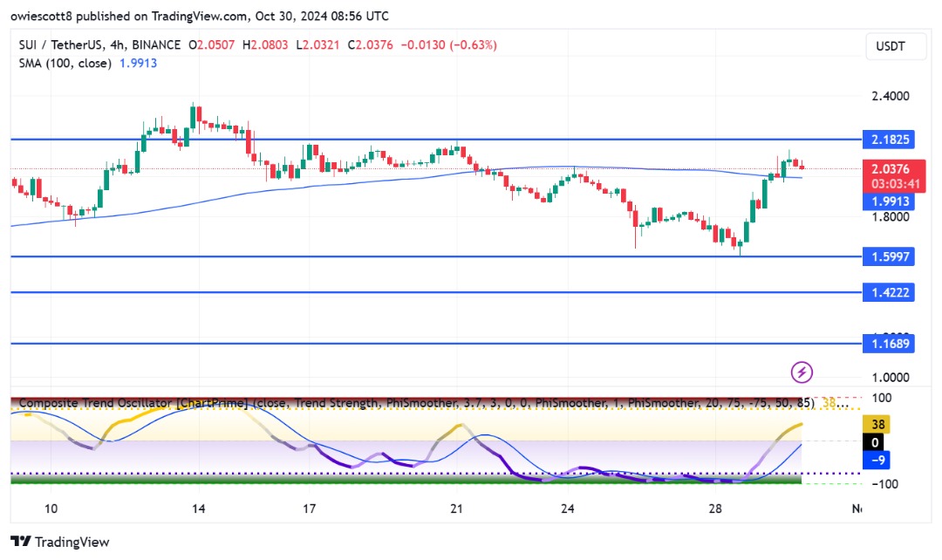Image resolution: width=942 pixels, height=560 pixels.
Task: Open the SMA (100, close) indicator legend
Action: pos(65,63)
